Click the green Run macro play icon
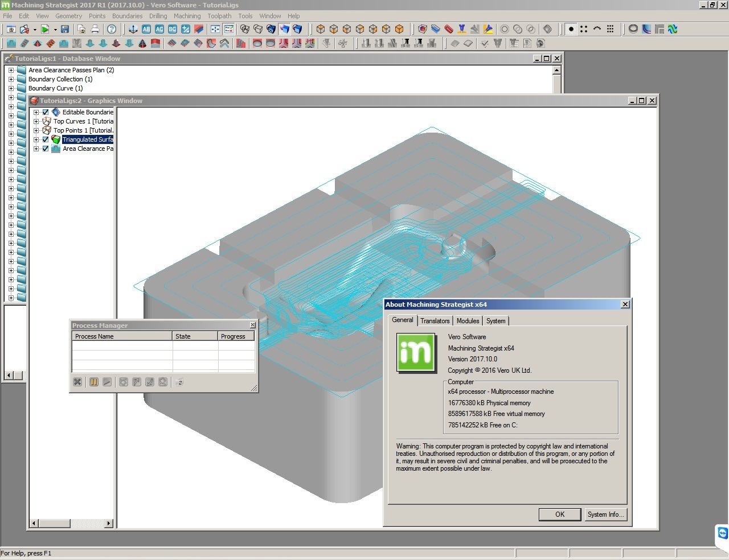Image resolution: width=729 pixels, height=560 pixels. point(45,29)
